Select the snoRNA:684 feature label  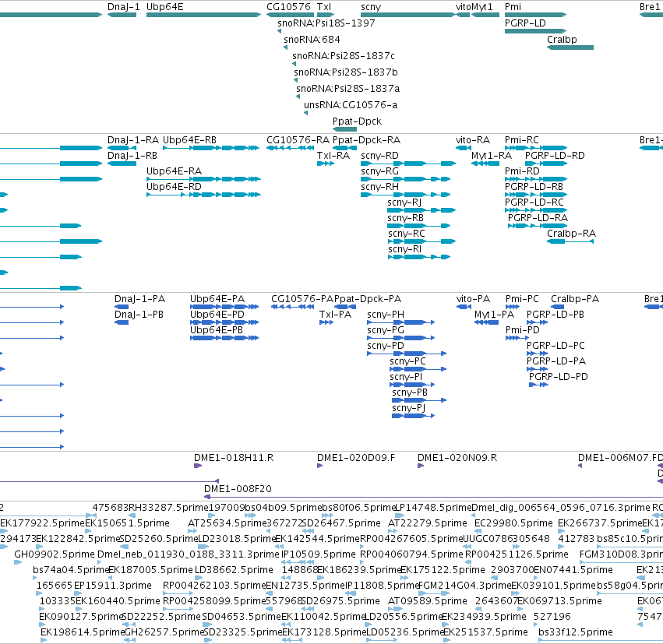click(x=312, y=40)
